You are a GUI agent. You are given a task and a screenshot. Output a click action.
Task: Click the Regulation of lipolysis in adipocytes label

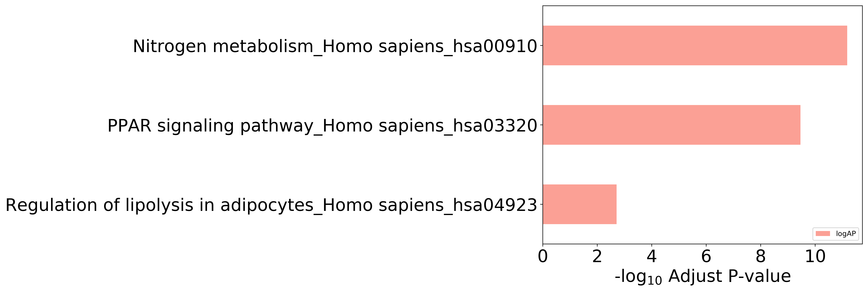click(271, 205)
